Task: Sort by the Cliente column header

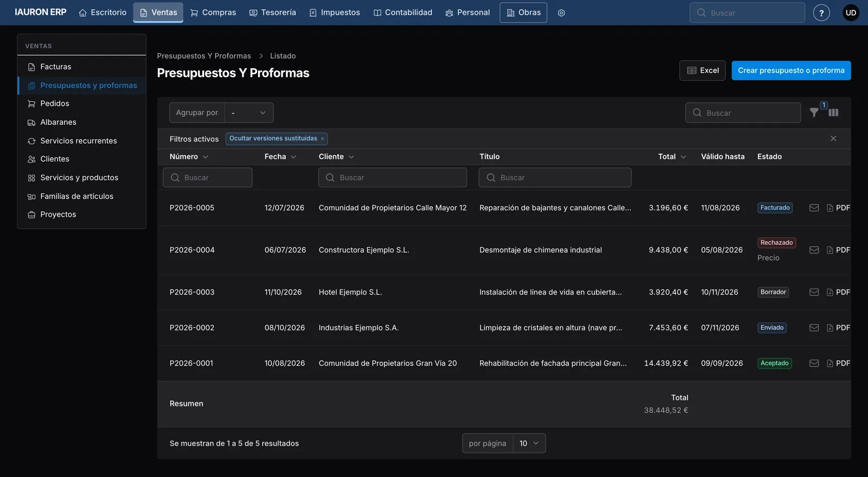Action: coord(336,157)
